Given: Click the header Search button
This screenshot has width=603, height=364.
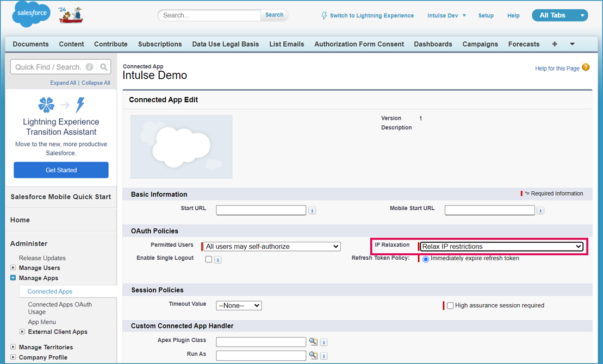Looking at the screenshot, I should [x=274, y=15].
